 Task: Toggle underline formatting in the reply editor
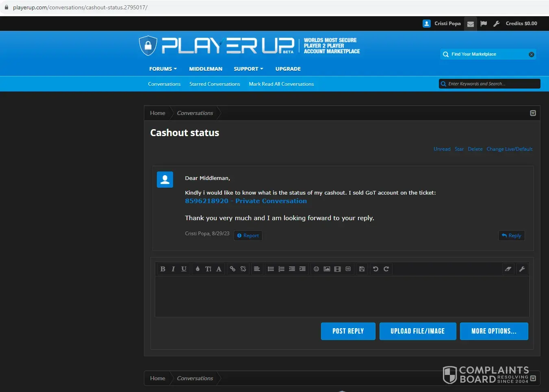coord(184,269)
